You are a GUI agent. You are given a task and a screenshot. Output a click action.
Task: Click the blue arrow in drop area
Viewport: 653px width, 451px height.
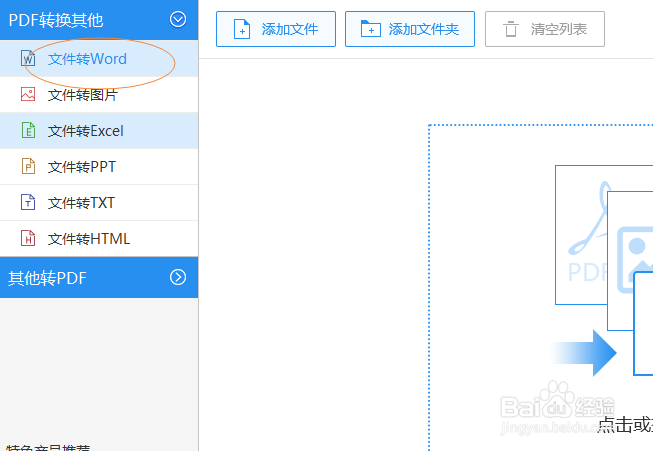tap(584, 353)
